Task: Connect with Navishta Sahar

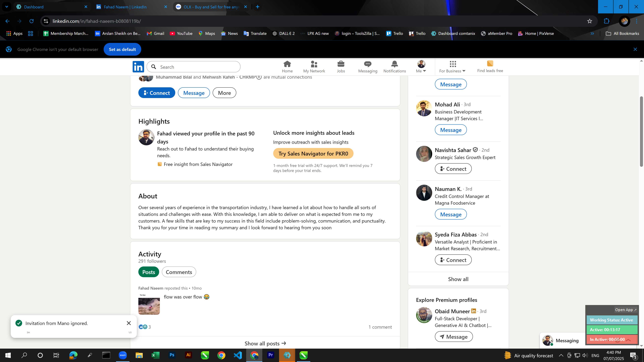Action: pyautogui.click(x=453, y=169)
